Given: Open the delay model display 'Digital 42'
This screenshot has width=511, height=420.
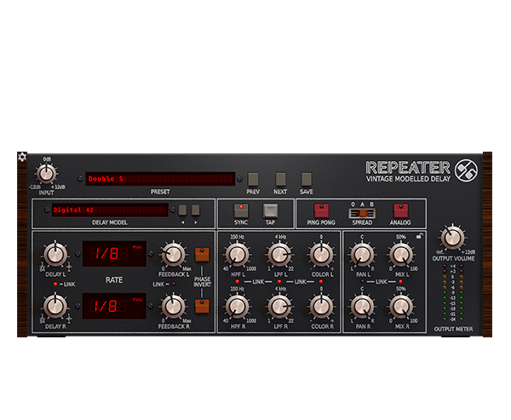Looking at the screenshot, I should 110,210.
